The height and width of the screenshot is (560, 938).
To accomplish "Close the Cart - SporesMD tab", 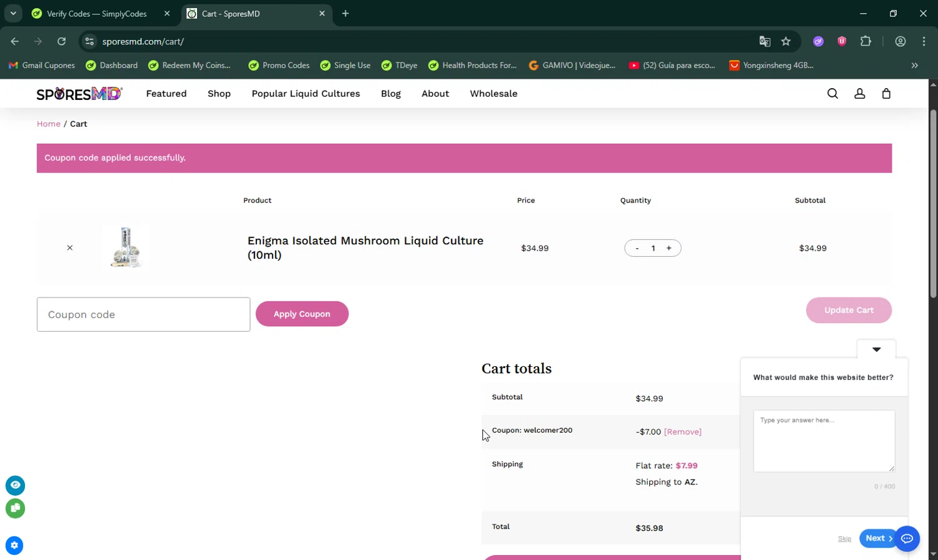I will click(x=322, y=13).
